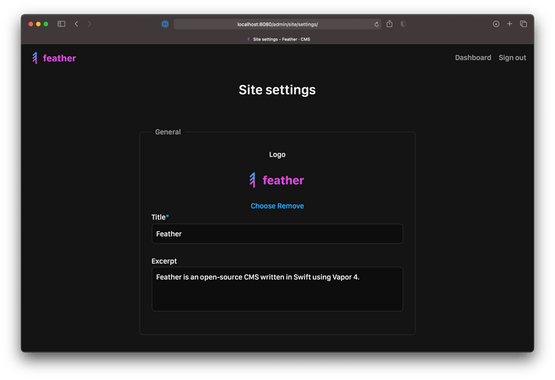Open the blue privacy shield icon
555x380 pixels.
click(165, 24)
